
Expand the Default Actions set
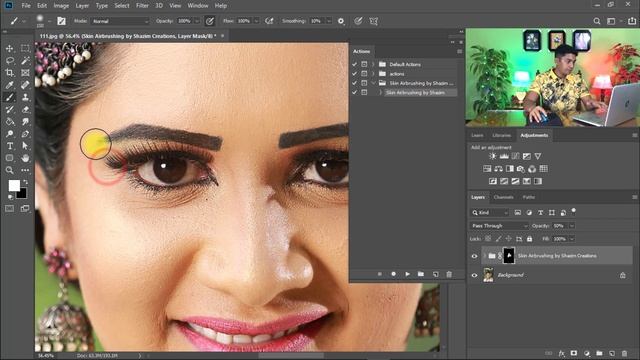(373, 64)
